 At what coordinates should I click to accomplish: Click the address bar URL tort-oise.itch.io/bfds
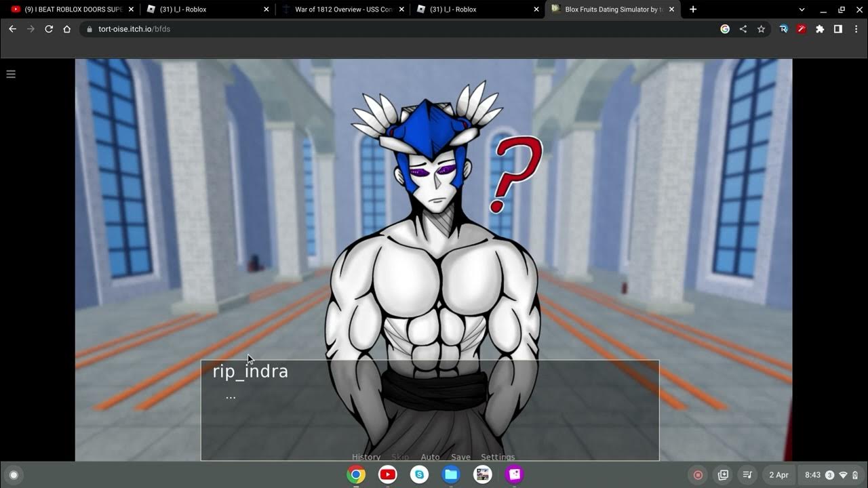134,29
